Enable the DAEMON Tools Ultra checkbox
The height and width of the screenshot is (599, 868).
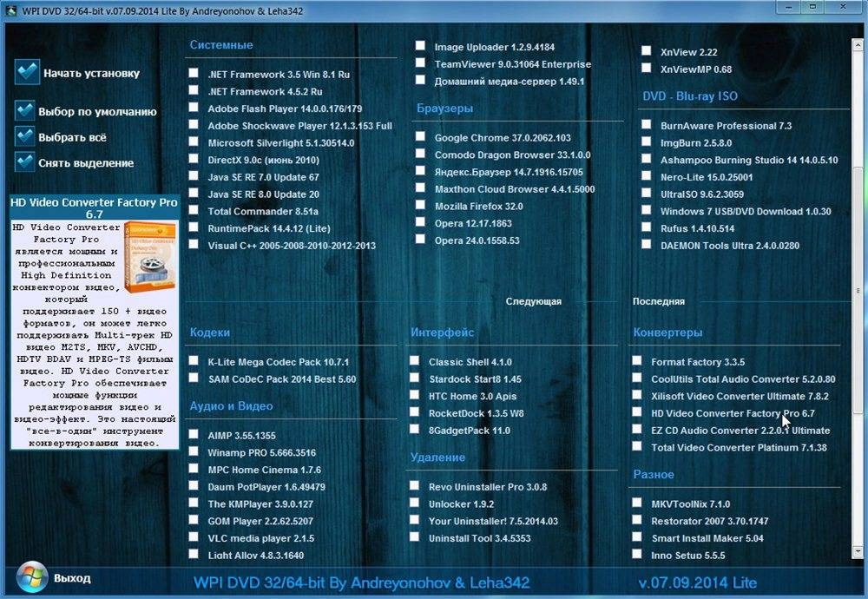click(x=647, y=244)
